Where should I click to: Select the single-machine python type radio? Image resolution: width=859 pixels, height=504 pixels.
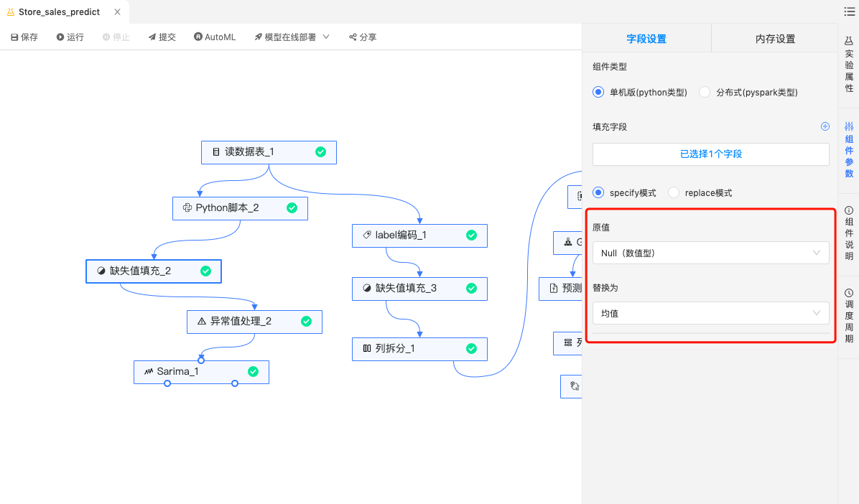pos(598,92)
